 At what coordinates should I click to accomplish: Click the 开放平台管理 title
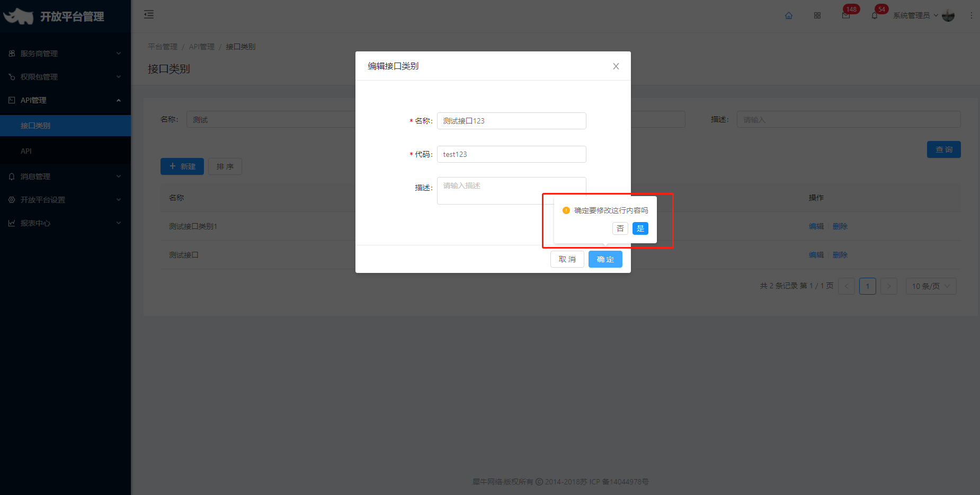coord(72,16)
